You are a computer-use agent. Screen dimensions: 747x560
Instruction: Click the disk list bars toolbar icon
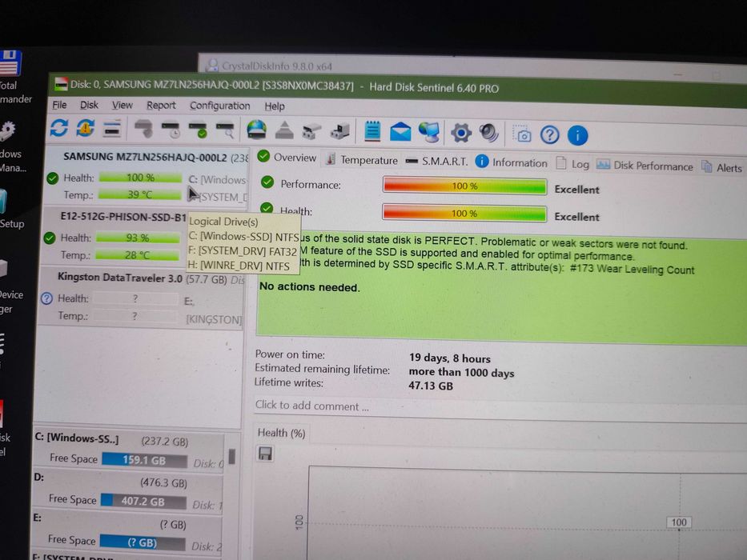112,129
